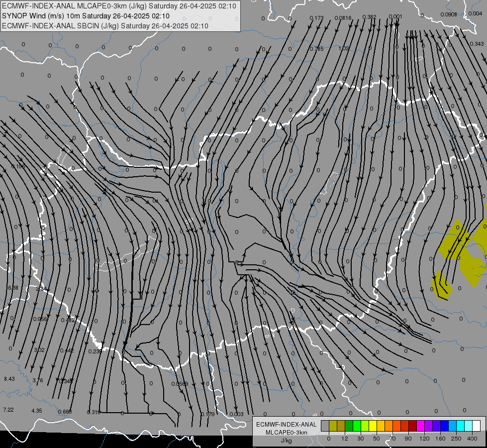Click the grid value '0.195'
The width and height of the screenshot is (487, 448).
[x=18, y=166]
